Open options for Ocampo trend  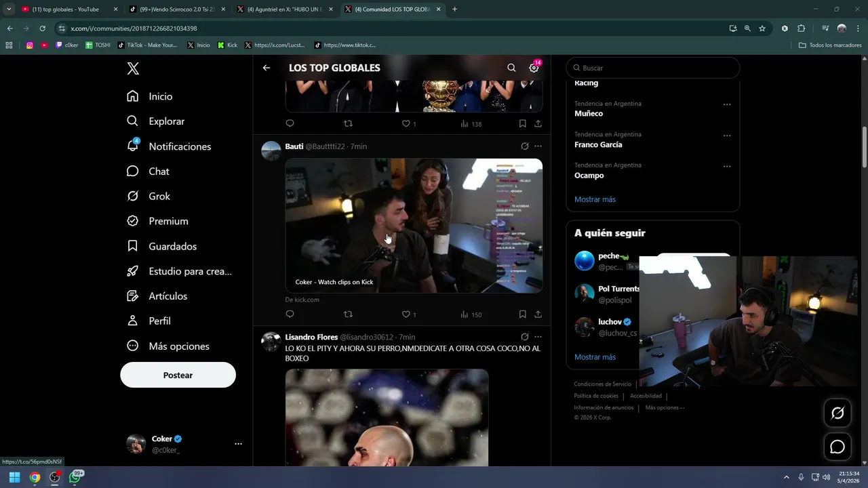pos(727,167)
